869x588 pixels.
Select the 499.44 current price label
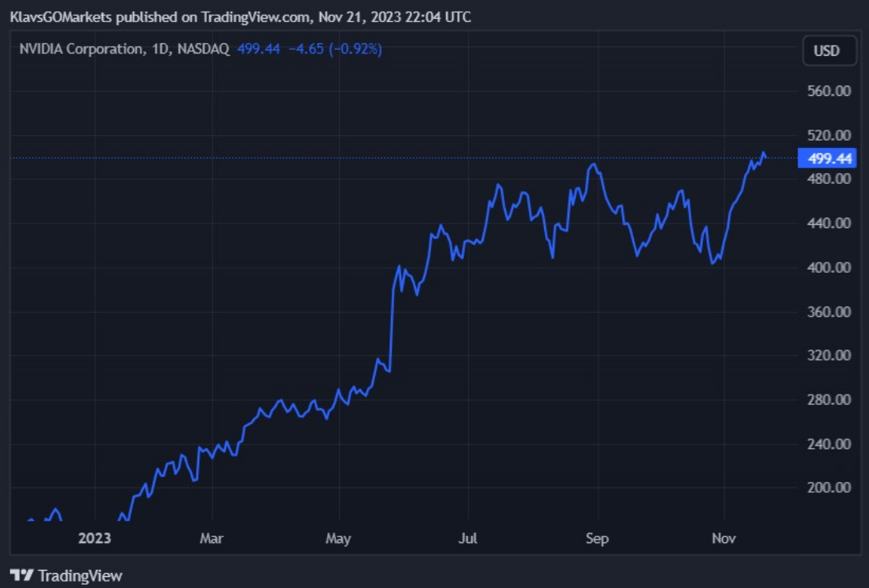[827, 159]
